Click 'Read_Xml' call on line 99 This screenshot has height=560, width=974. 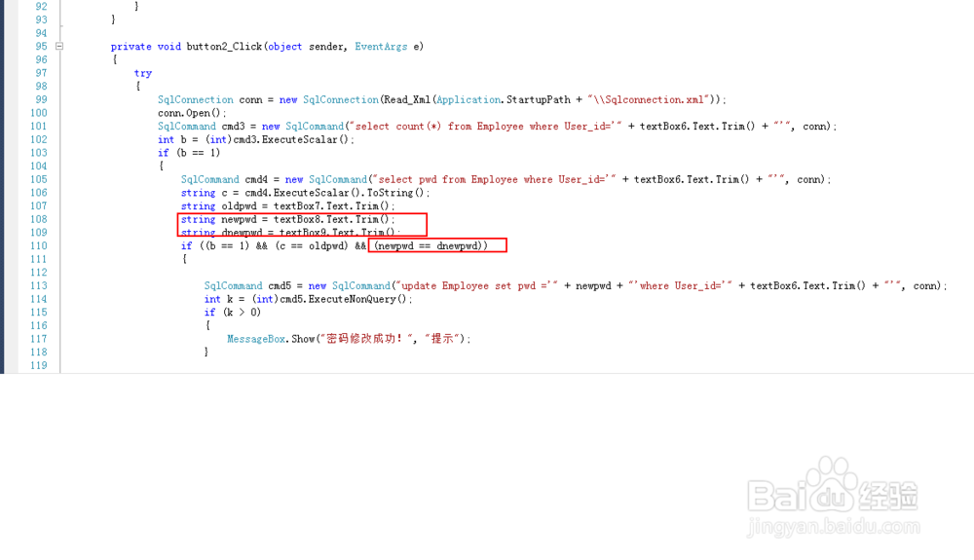407,100
